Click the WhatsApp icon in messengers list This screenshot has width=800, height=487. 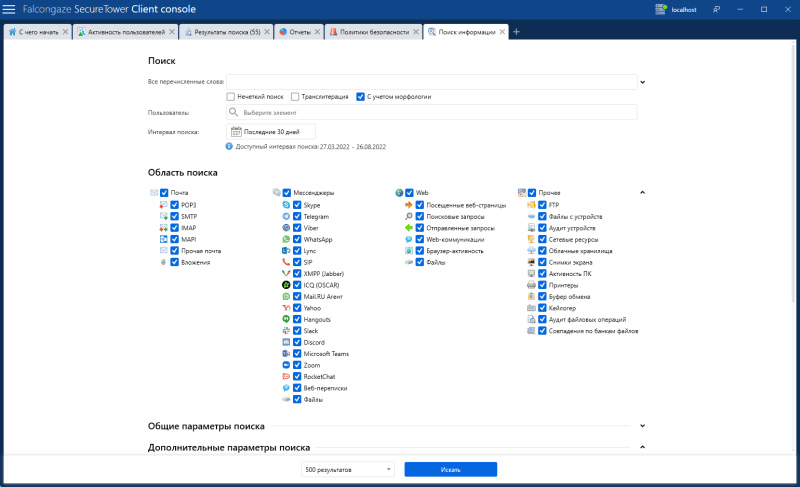[285, 239]
